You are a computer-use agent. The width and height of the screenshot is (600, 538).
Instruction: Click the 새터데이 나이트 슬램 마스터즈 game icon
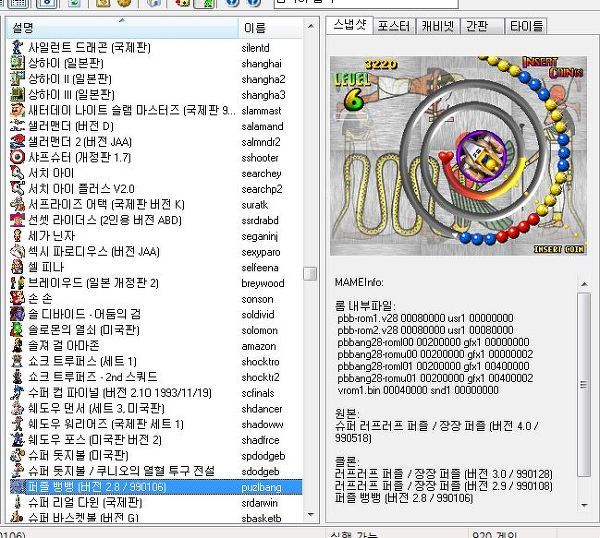tap(17, 110)
